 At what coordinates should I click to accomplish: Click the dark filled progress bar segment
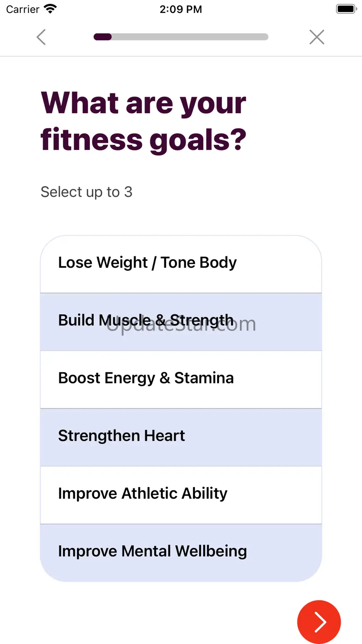click(x=103, y=37)
